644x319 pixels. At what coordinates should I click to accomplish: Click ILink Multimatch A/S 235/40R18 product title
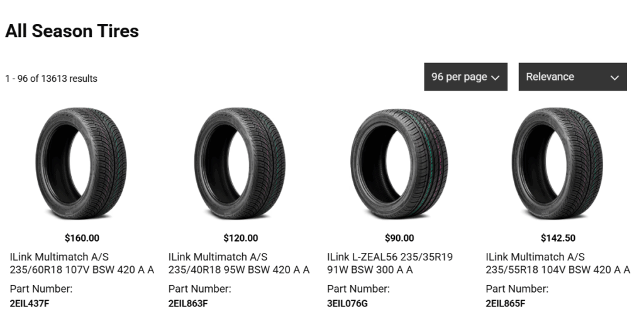[239, 264]
